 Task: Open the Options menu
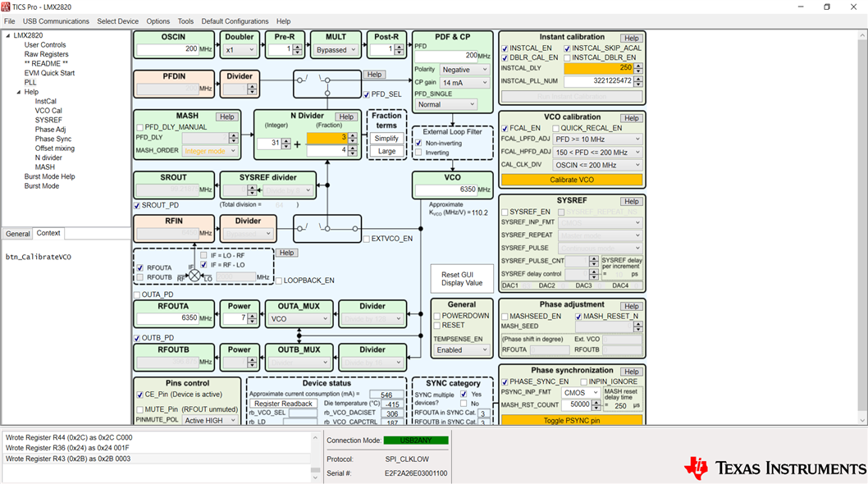coord(158,21)
